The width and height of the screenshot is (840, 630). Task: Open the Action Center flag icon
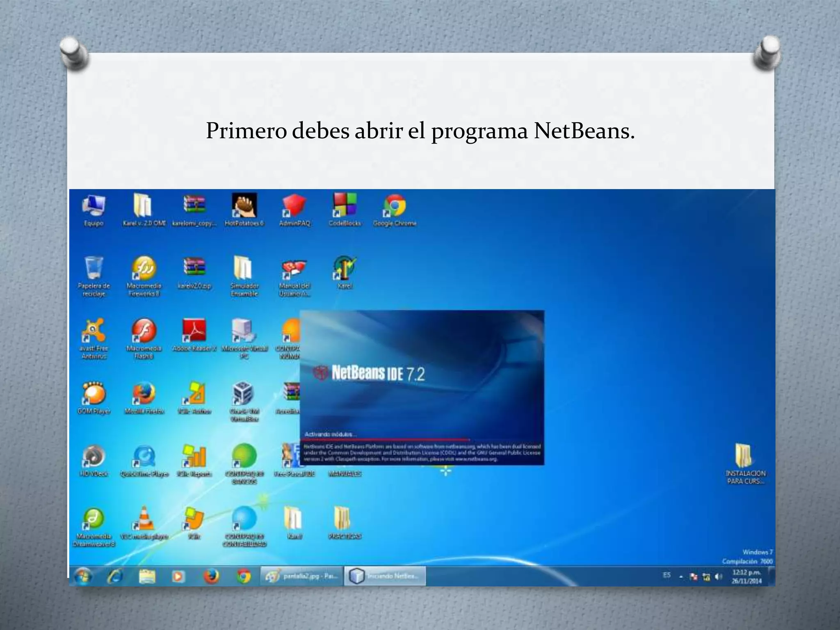694,577
